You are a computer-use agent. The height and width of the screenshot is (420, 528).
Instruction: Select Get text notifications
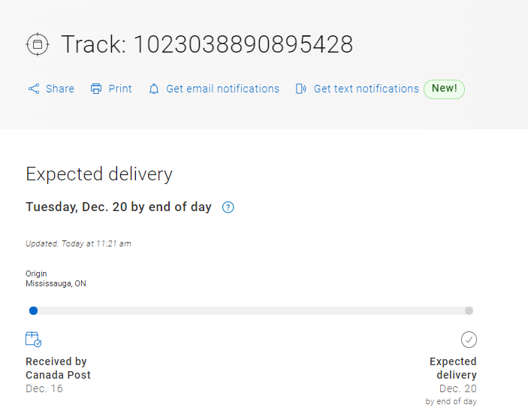pos(366,89)
